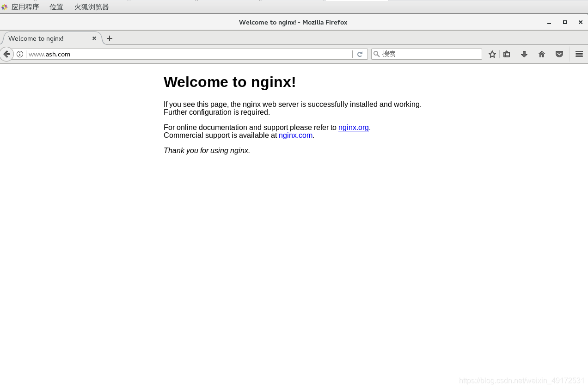Click the Welcome to nginx! heading
This screenshot has height=389, width=588.
230,82
